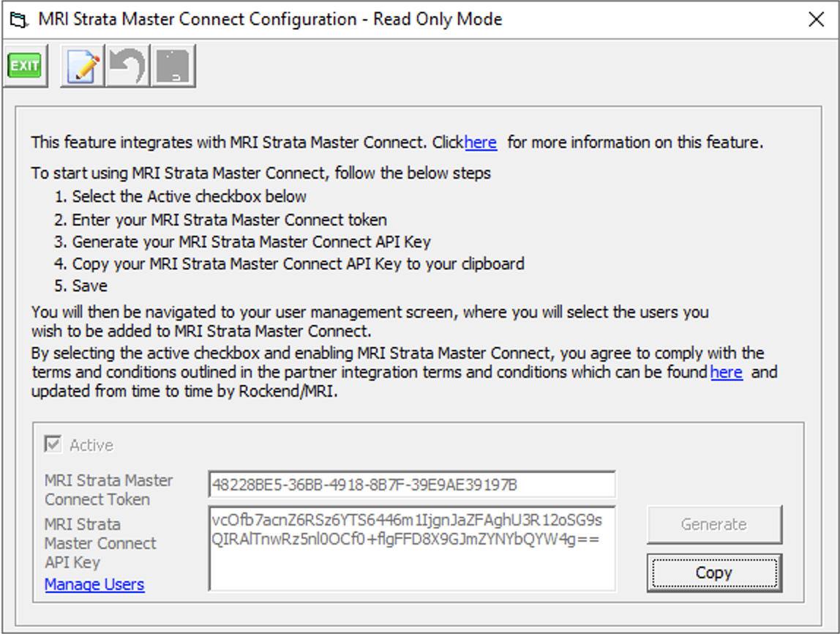Screen dimensions: 840x634
Task: Click the Edit pencil-and-paper icon
Action: (83, 66)
